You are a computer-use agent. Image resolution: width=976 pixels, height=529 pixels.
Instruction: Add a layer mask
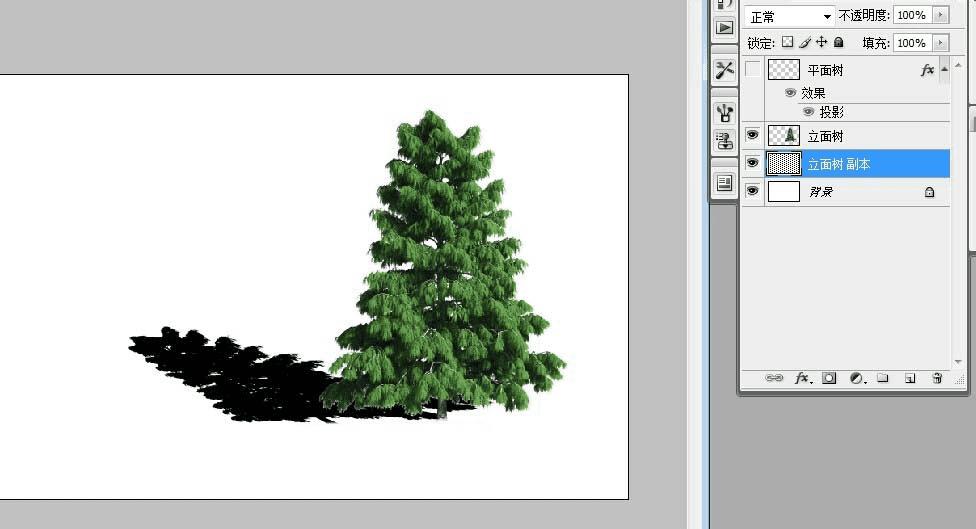tap(829, 378)
